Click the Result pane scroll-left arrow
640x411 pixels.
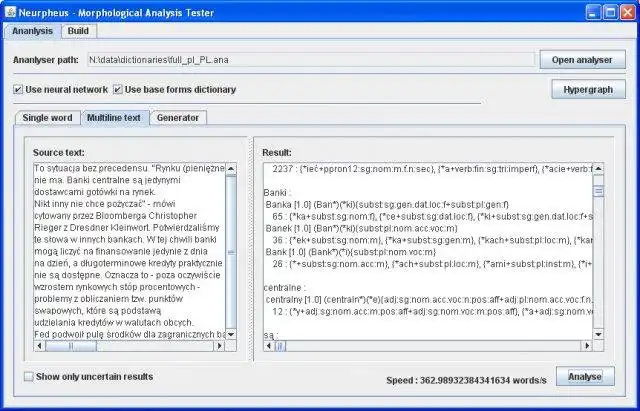(269, 346)
